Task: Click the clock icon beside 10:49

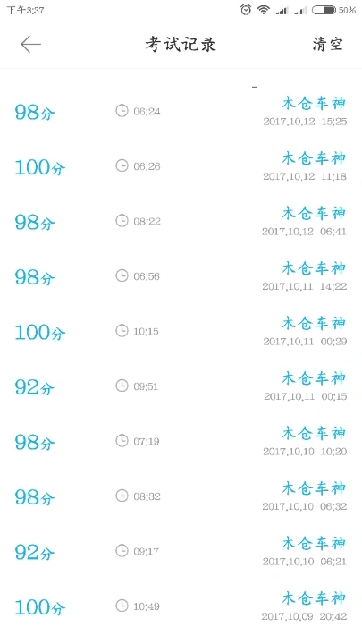Action: (122, 606)
